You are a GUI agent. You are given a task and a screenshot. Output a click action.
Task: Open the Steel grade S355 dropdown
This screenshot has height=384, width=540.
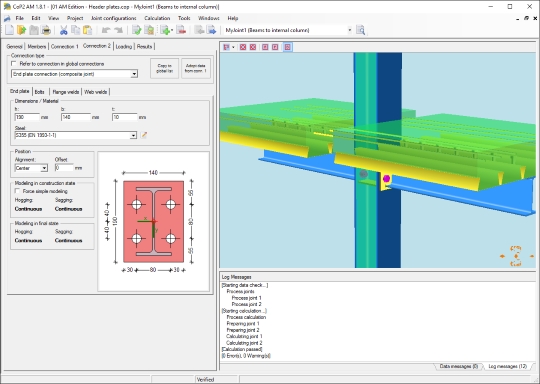[x=133, y=135]
